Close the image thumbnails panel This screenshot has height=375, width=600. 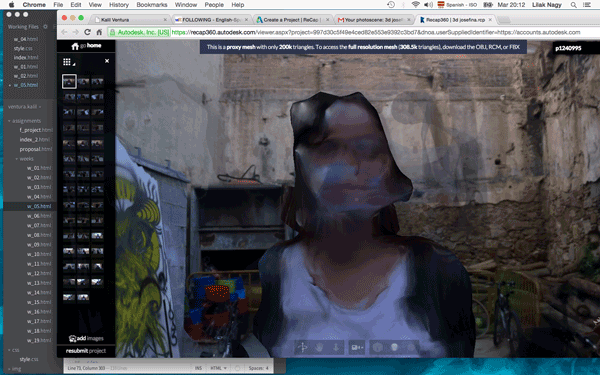click(107, 61)
